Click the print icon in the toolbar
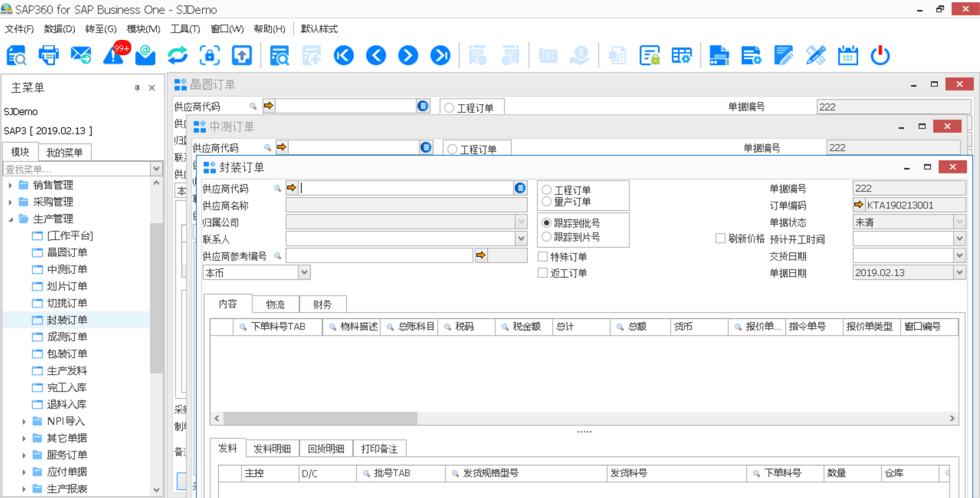980x498 pixels. click(x=49, y=55)
